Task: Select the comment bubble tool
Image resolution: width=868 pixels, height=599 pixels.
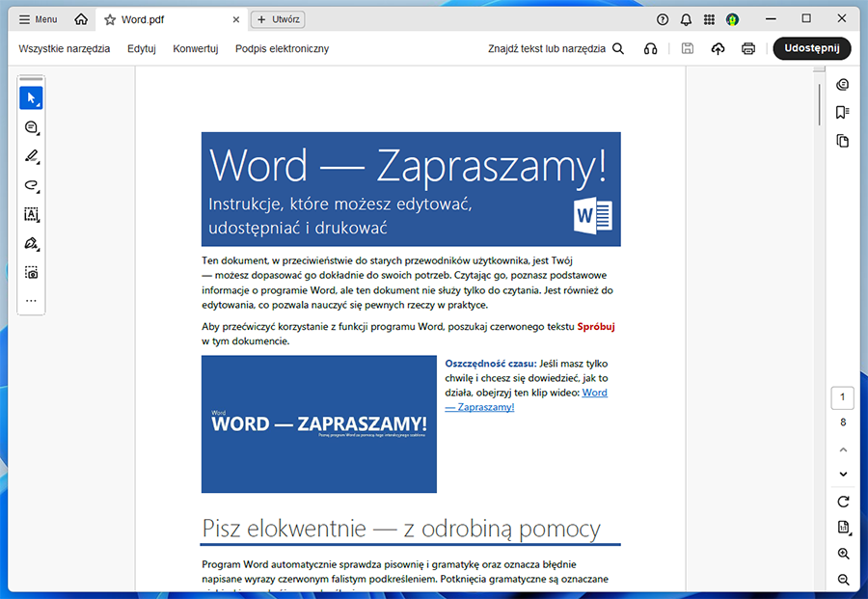Action: [31, 127]
